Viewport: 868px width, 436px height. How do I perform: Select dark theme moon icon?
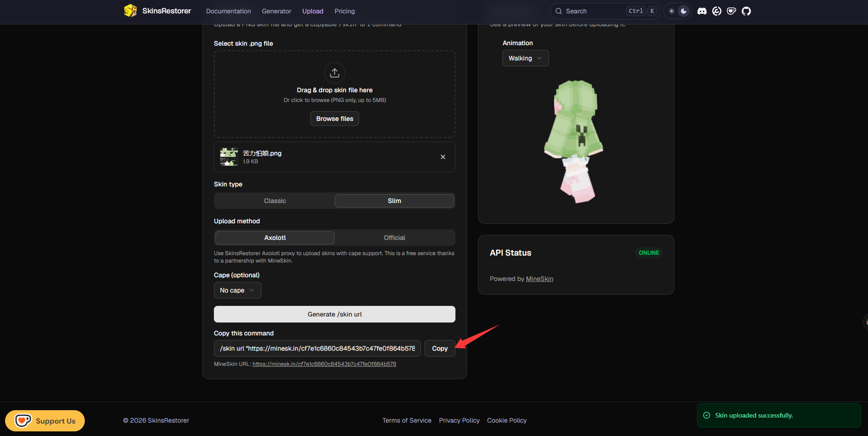coord(684,11)
